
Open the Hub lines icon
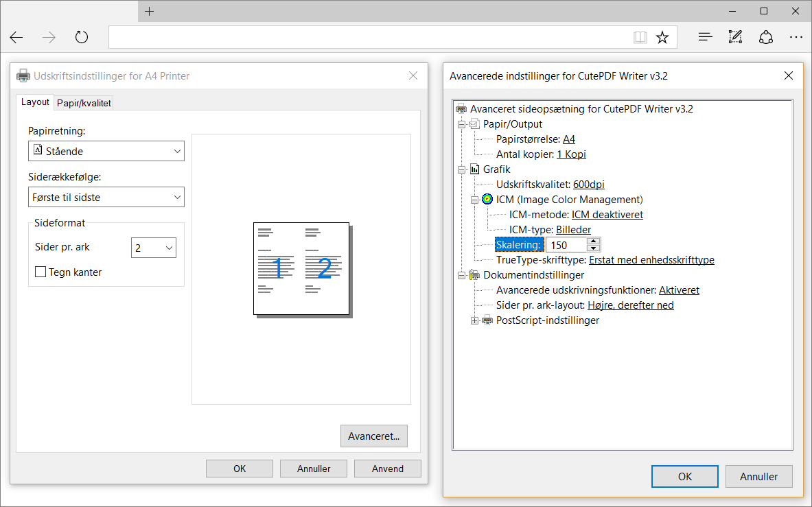coord(706,37)
